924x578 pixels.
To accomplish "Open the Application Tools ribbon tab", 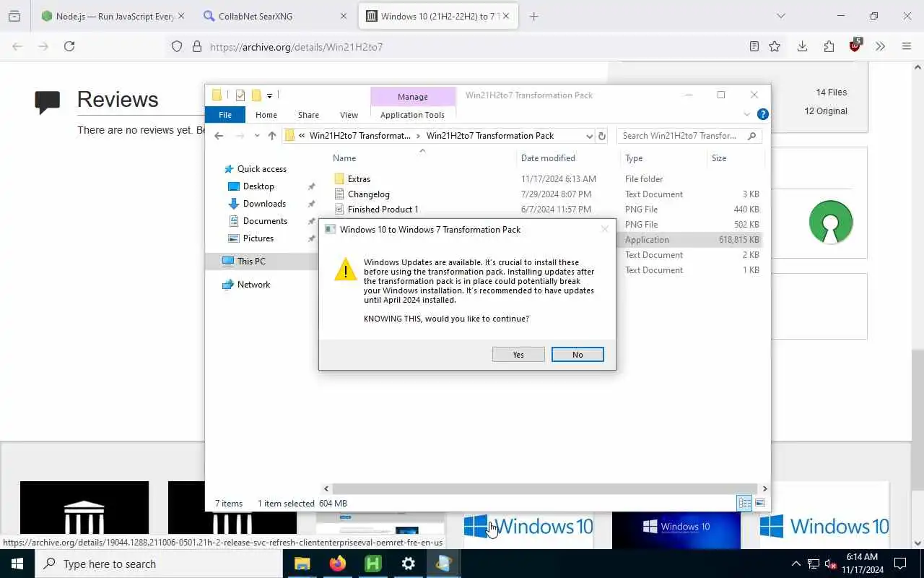I will [x=412, y=115].
